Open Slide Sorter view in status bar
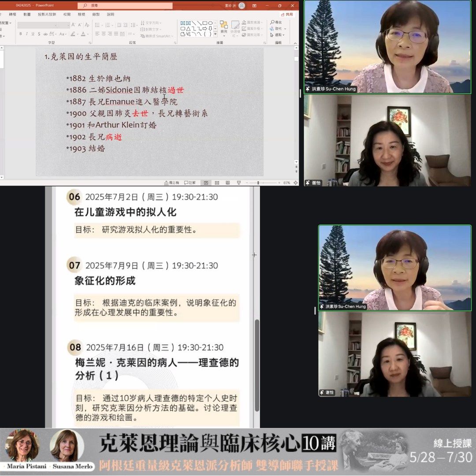 tap(217, 182)
